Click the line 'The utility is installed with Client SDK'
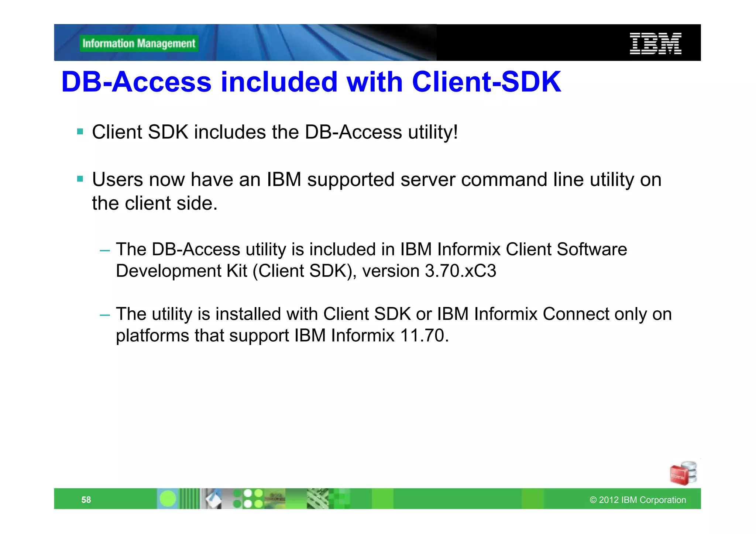This screenshot has height=534, width=756. pos(263,314)
